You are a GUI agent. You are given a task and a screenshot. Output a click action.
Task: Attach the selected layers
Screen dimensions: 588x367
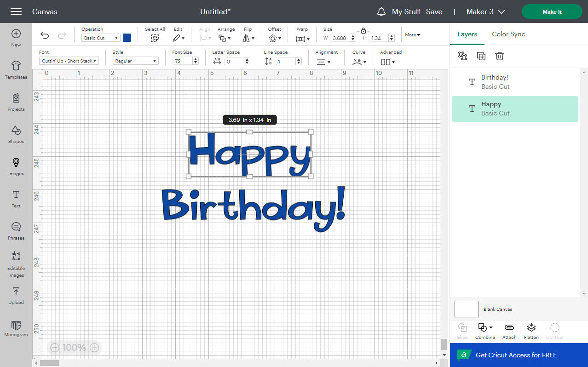509,331
